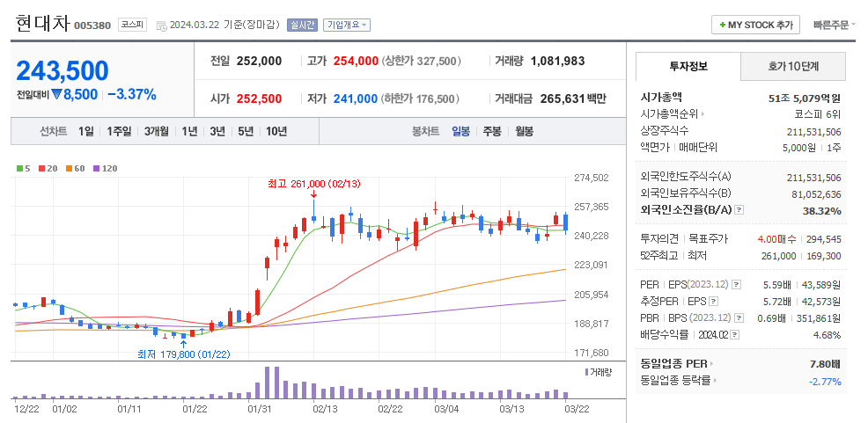Click the arrow beside 동일업종 등락률
This screenshot has height=423, width=868.
tap(715, 381)
